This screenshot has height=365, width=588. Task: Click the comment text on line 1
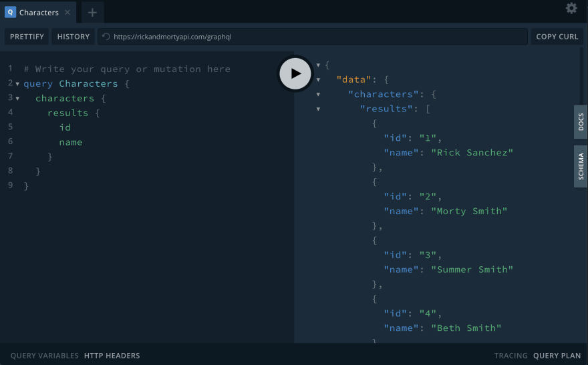coord(127,69)
